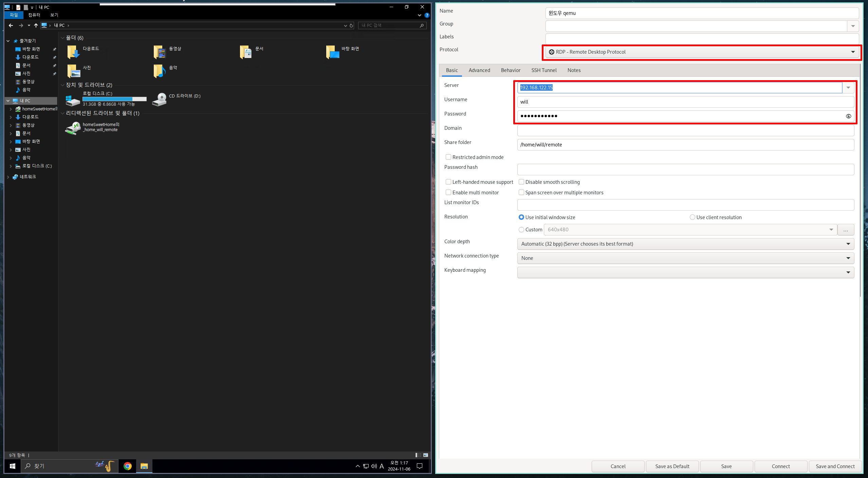The image size is (868, 478).
Task: Open the 다운로드 folder icon
Action: click(73, 52)
